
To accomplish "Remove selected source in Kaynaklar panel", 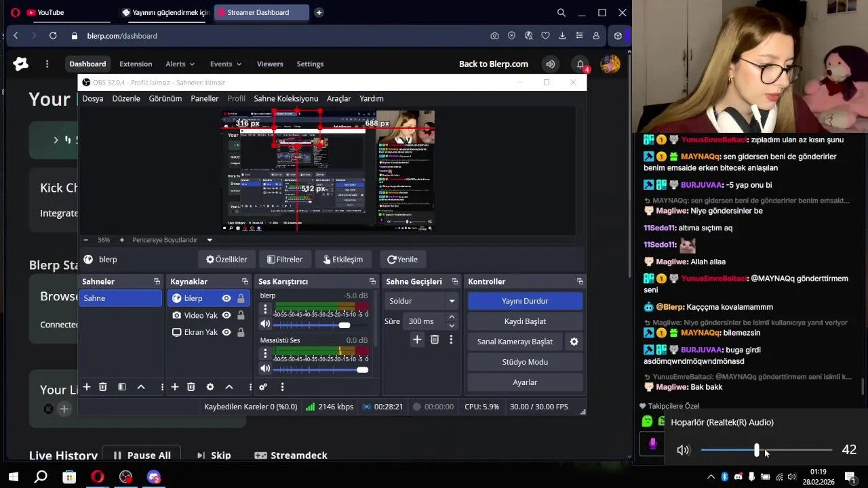I will click(191, 387).
